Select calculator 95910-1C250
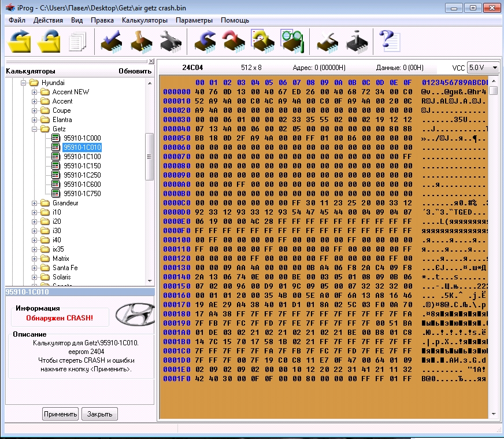This screenshot has height=439, width=504. coord(82,175)
